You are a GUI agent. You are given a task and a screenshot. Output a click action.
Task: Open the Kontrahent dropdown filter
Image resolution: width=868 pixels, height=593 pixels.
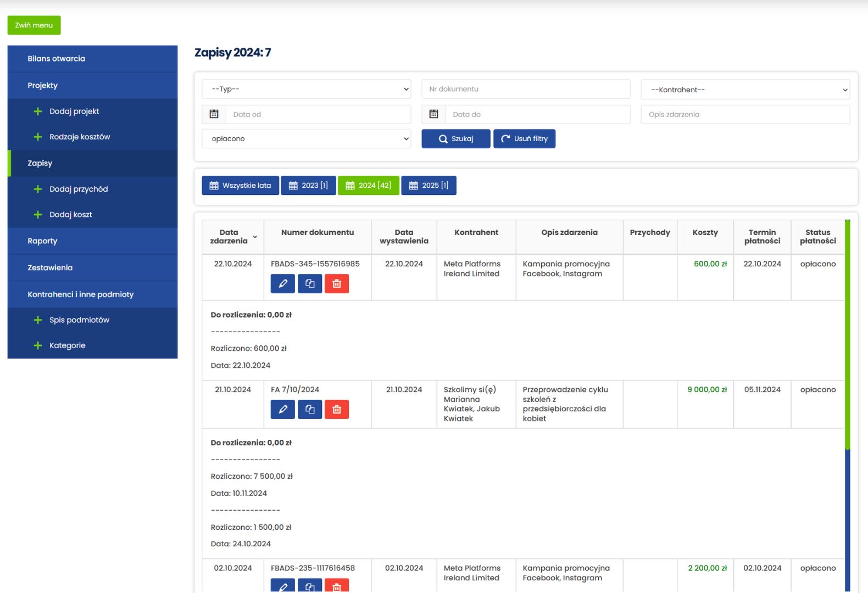tap(745, 89)
